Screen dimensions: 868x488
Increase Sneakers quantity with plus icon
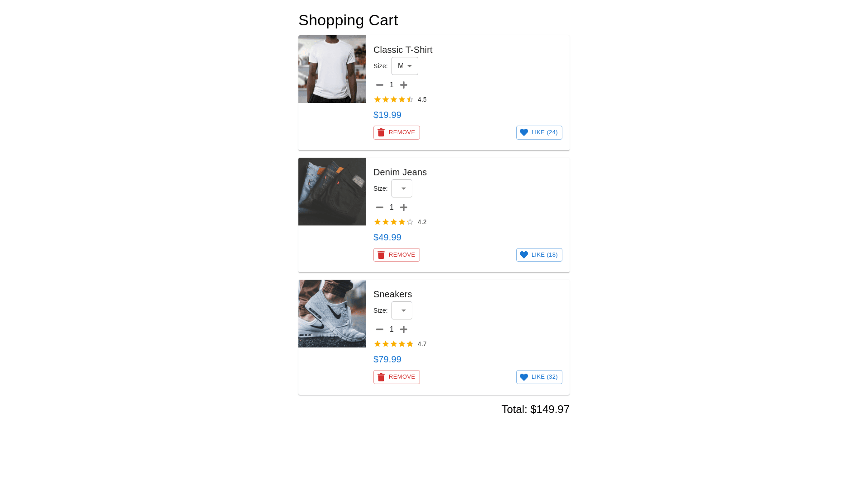point(404,329)
